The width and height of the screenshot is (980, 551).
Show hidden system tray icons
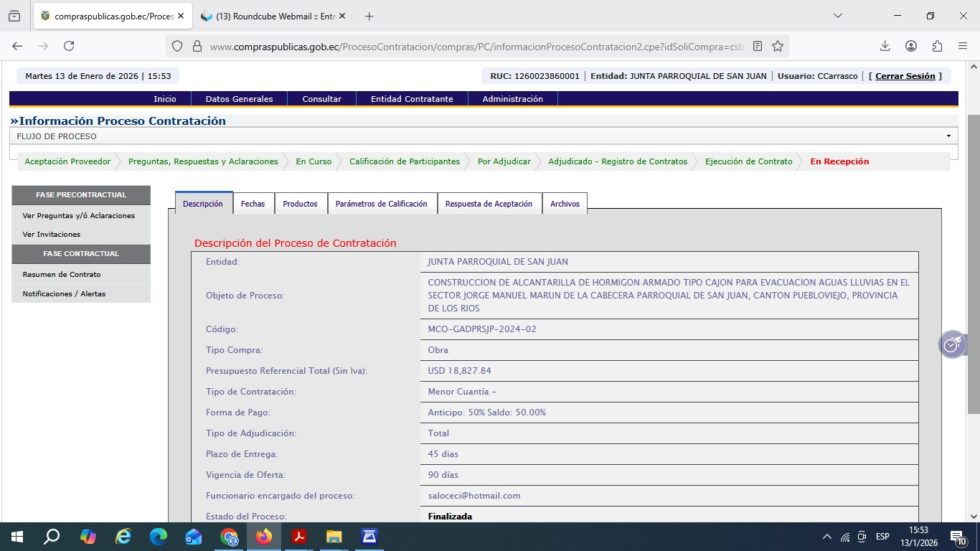tap(826, 537)
